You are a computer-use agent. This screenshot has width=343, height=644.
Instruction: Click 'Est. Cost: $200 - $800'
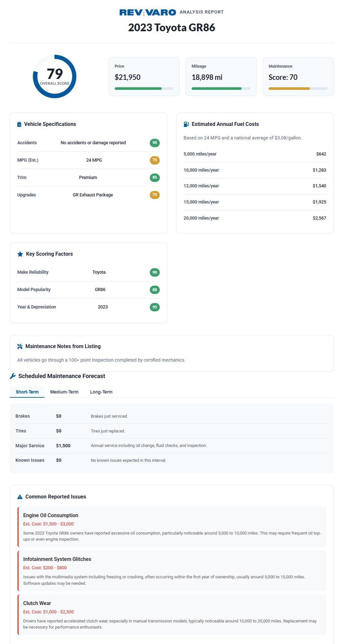point(45,568)
